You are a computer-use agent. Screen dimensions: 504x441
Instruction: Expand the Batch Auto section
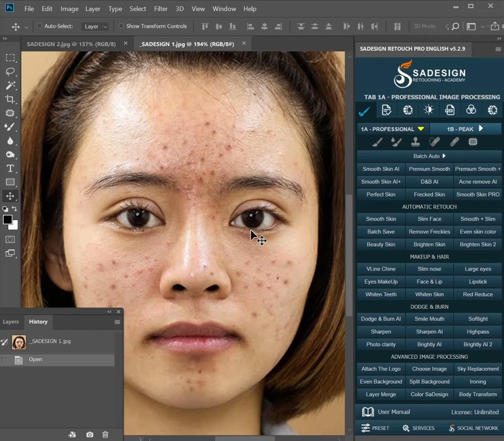point(429,156)
